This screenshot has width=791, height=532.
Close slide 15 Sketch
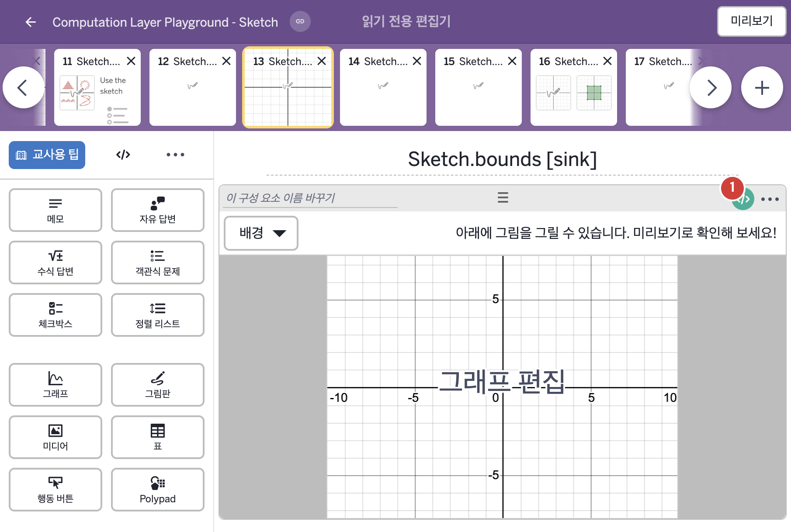pos(512,61)
